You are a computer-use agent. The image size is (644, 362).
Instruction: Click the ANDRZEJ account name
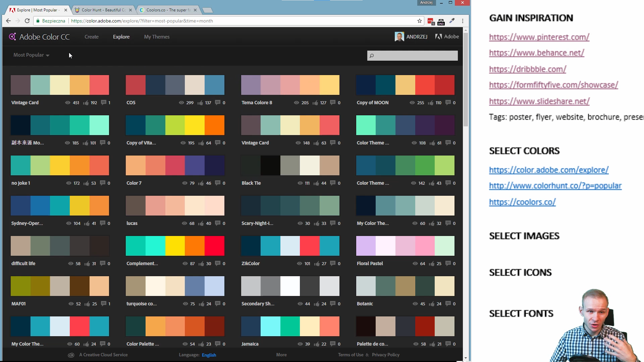click(417, 37)
